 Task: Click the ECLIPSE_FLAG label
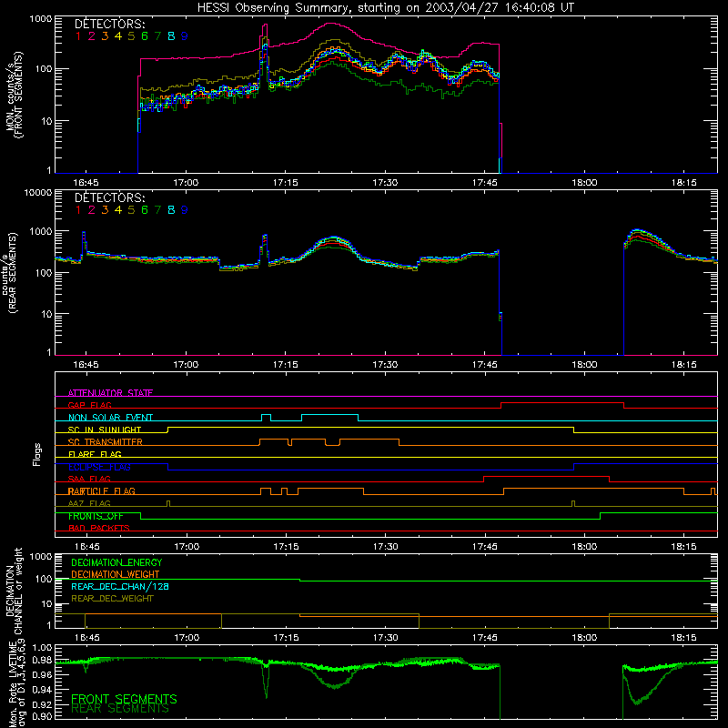pos(99,467)
